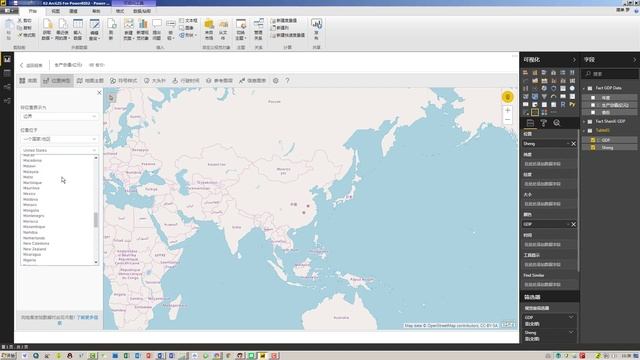Open the United States country dropdown
The height and width of the screenshot is (360, 640).
pyautogui.click(x=60, y=150)
